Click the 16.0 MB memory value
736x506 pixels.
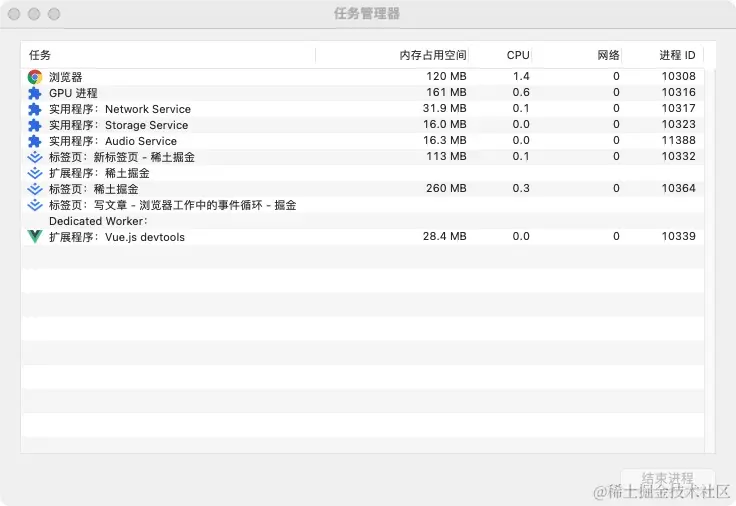(x=445, y=124)
